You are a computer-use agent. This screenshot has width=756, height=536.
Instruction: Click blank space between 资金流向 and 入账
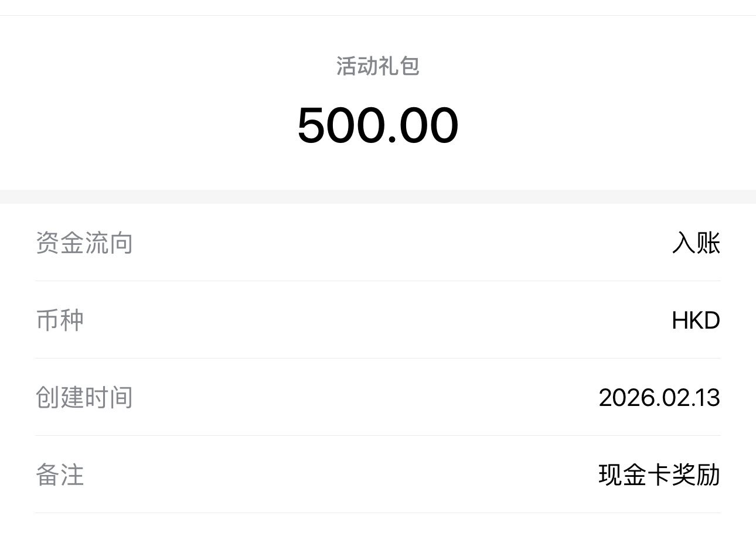pyautogui.click(x=399, y=243)
